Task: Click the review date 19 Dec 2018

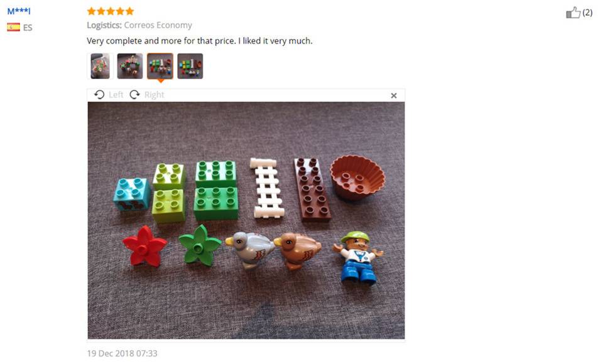Action: [122, 353]
